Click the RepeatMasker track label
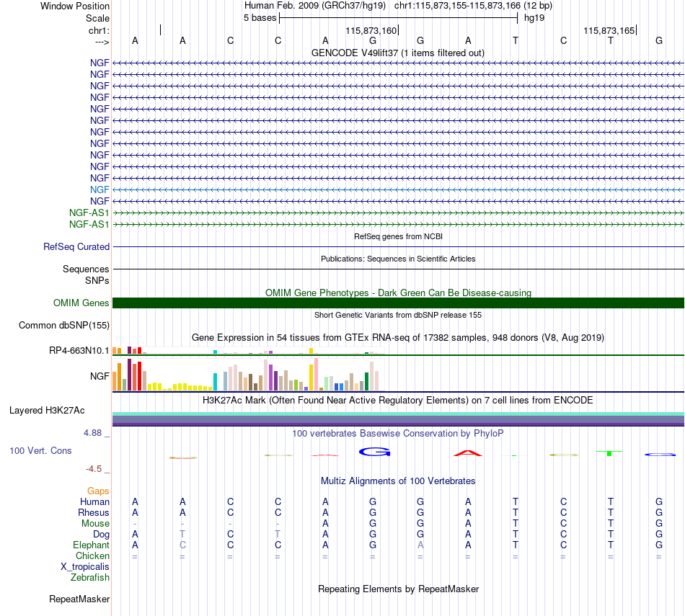 [79, 599]
